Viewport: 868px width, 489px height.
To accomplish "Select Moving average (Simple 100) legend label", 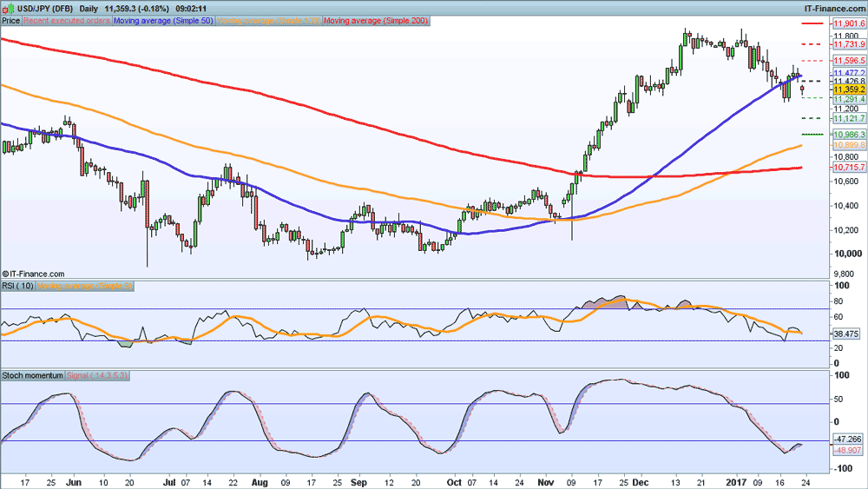I will [268, 21].
